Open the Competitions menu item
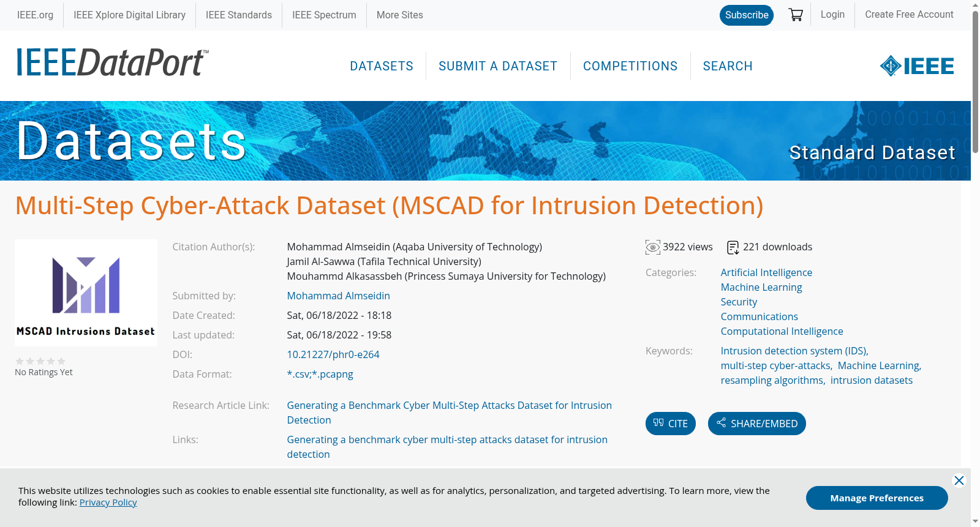 (630, 66)
